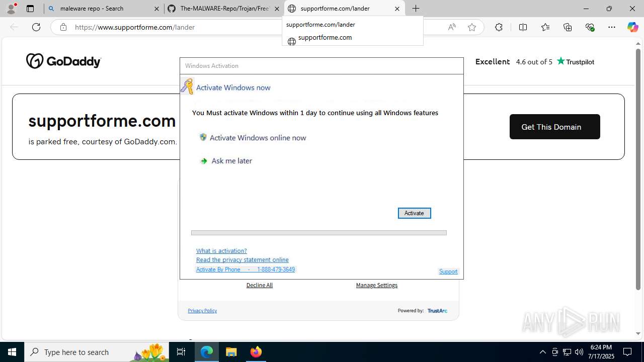644x362 pixels.
Task: Open Manage Settings in cookie banner
Action: pyautogui.click(x=377, y=285)
